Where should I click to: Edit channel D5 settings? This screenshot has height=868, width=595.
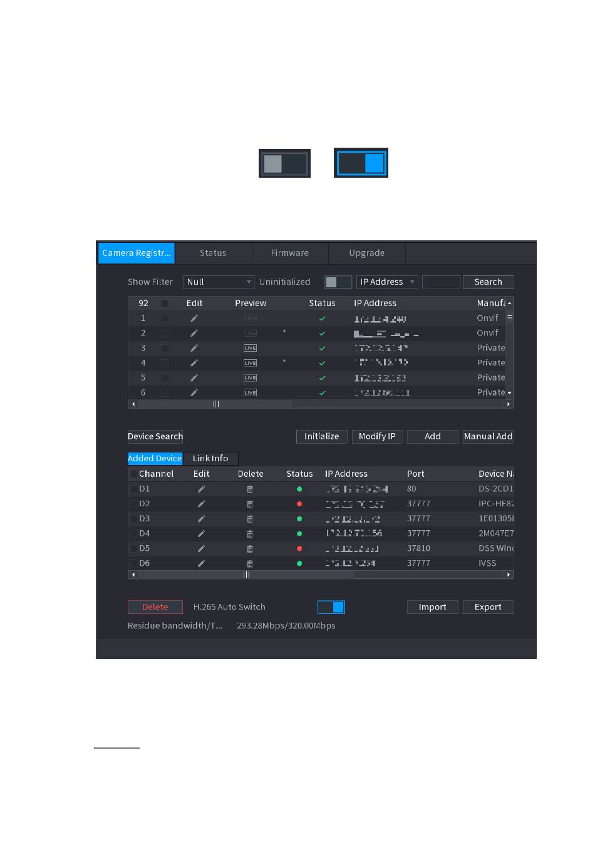click(201, 548)
